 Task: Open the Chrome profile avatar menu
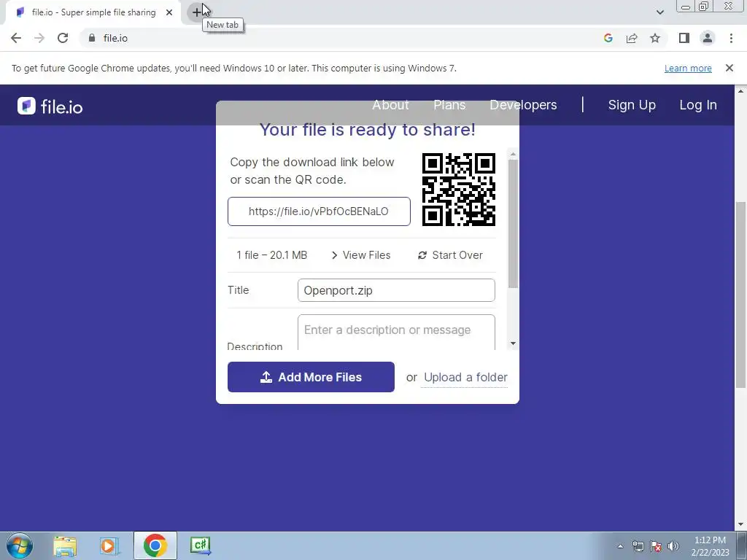point(708,38)
